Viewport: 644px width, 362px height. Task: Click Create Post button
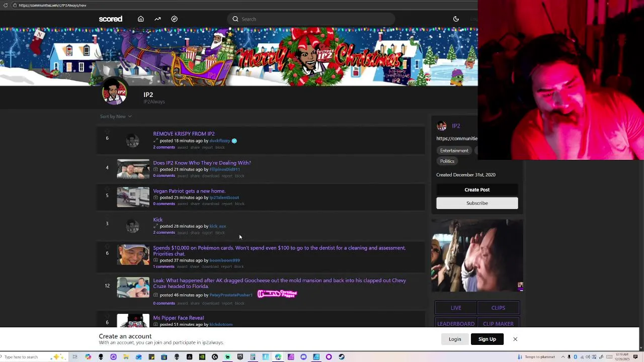point(477,190)
